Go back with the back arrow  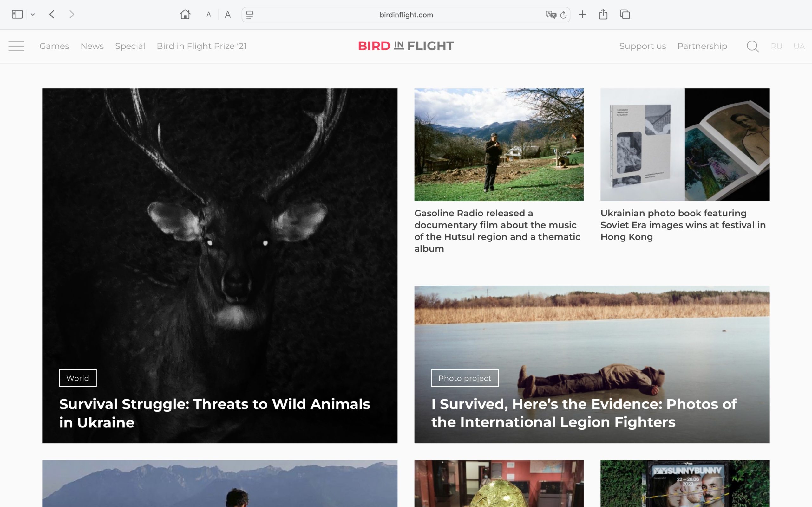(x=52, y=15)
